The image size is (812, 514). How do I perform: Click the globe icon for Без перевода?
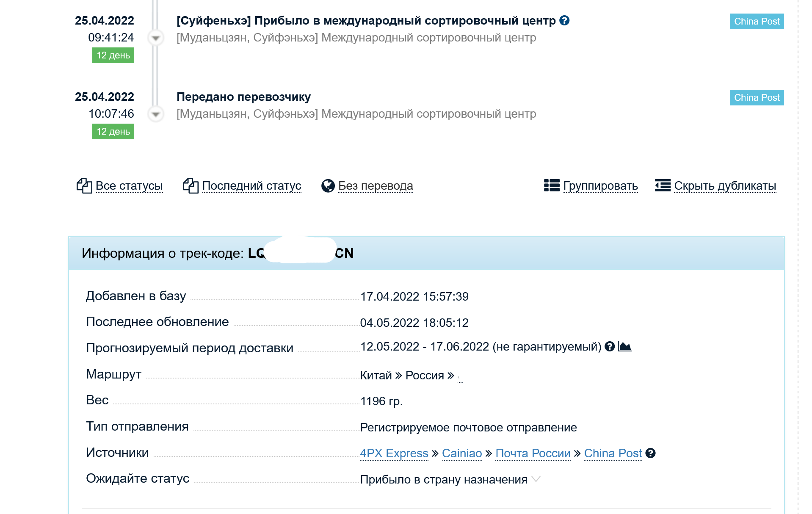click(x=328, y=185)
